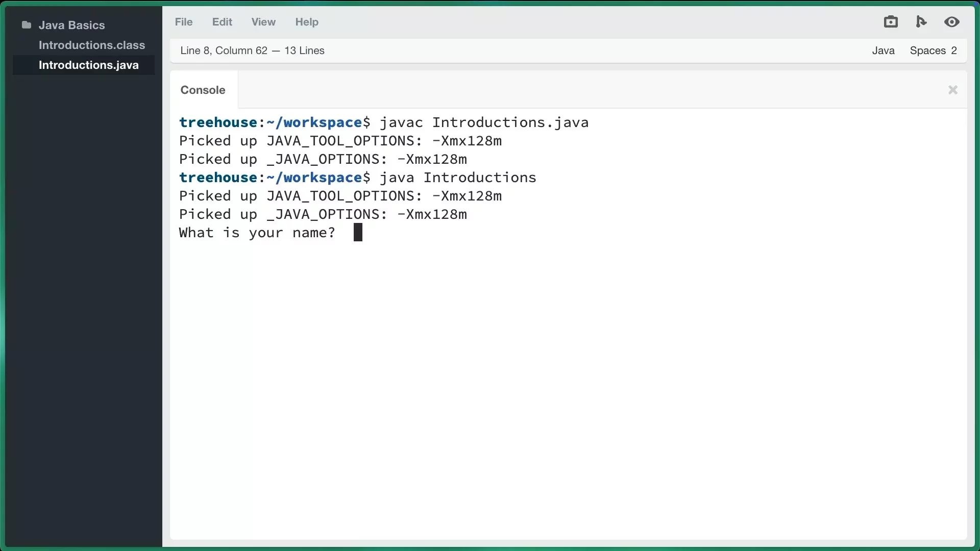Close the Console panel with the X icon
Screen dimensions: 980x551
952,90
